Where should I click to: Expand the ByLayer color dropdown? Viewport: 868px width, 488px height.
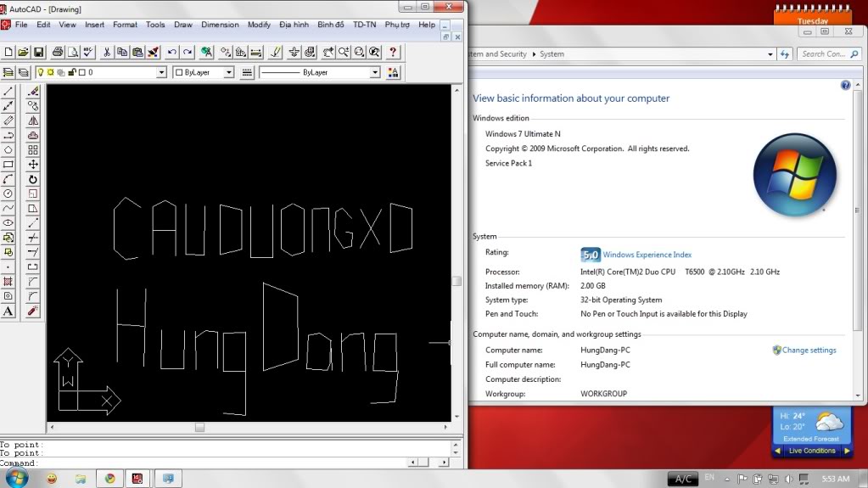228,72
